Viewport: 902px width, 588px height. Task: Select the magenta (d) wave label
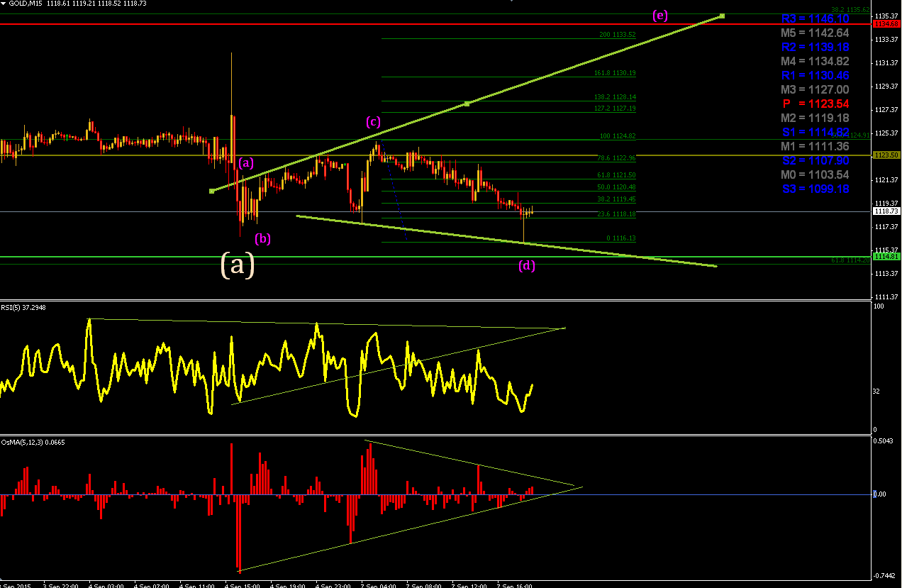(526, 266)
